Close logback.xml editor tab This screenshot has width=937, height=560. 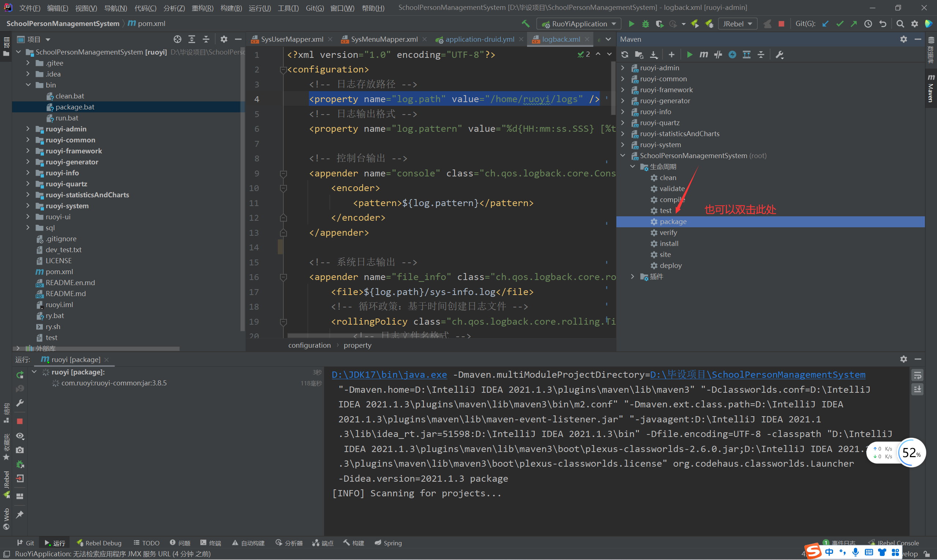pos(587,39)
